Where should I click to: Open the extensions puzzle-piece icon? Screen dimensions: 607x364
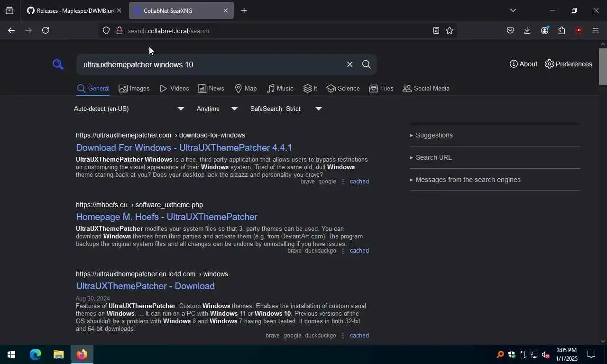pyautogui.click(x=561, y=30)
